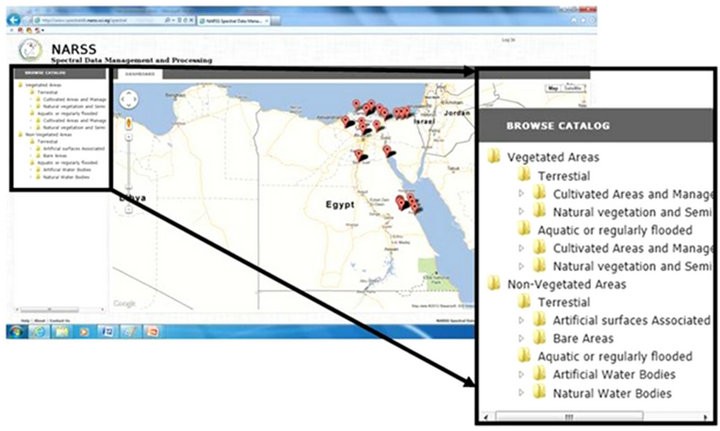720x431 pixels.
Task: Click Bare Areas folder icon in enlarged catalog
Action: [x=540, y=337]
